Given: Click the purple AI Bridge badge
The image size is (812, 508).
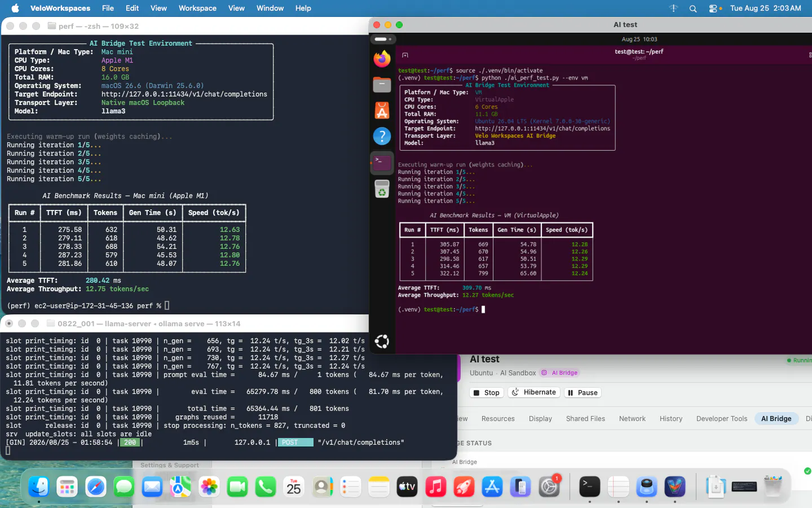Looking at the screenshot, I should (560, 373).
